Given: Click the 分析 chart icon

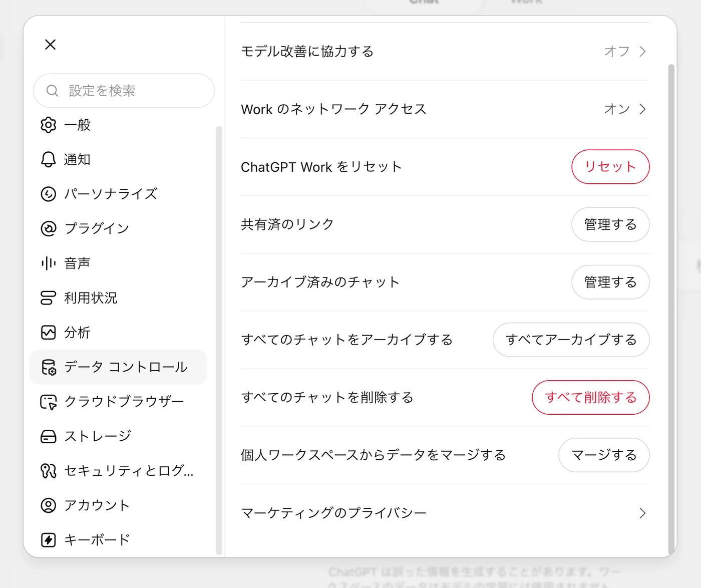Looking at the screenshot, I should [x=48, y=332].
